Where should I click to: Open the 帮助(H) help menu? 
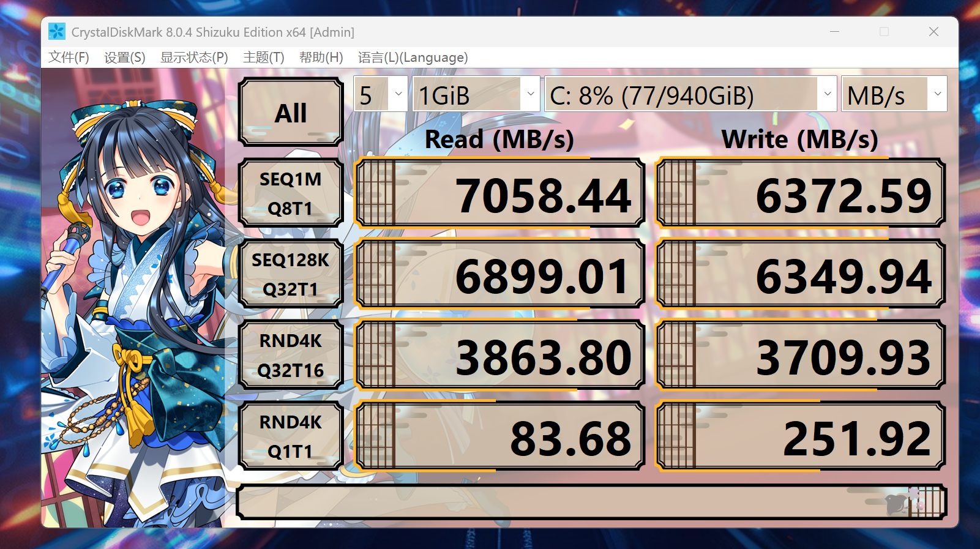(321, 58)
